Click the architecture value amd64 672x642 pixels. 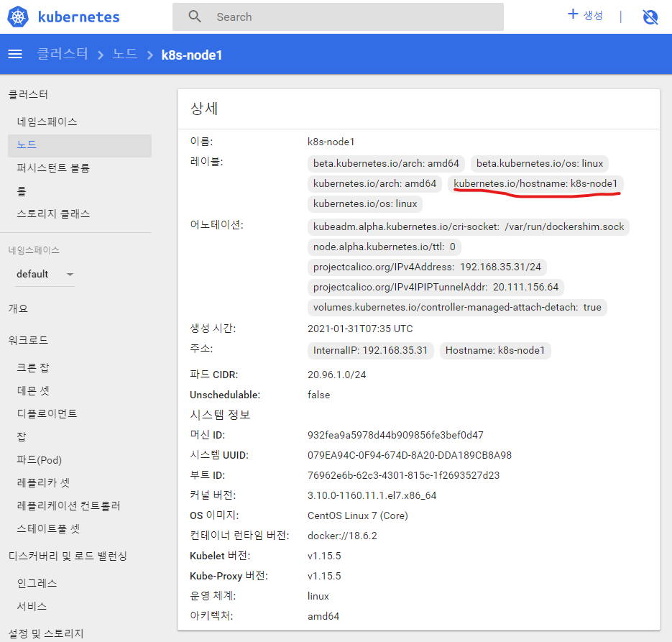(x=323, y=616)
